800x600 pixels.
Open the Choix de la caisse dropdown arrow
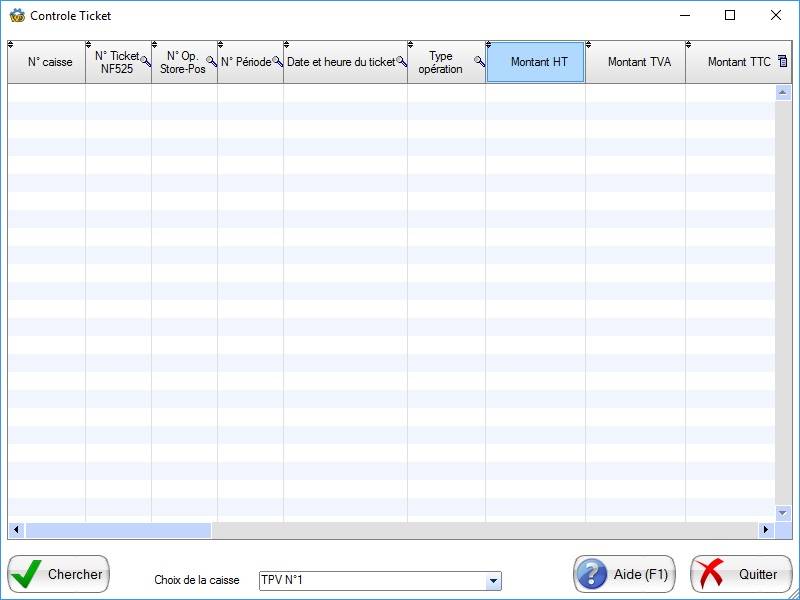tap(492, 581)
